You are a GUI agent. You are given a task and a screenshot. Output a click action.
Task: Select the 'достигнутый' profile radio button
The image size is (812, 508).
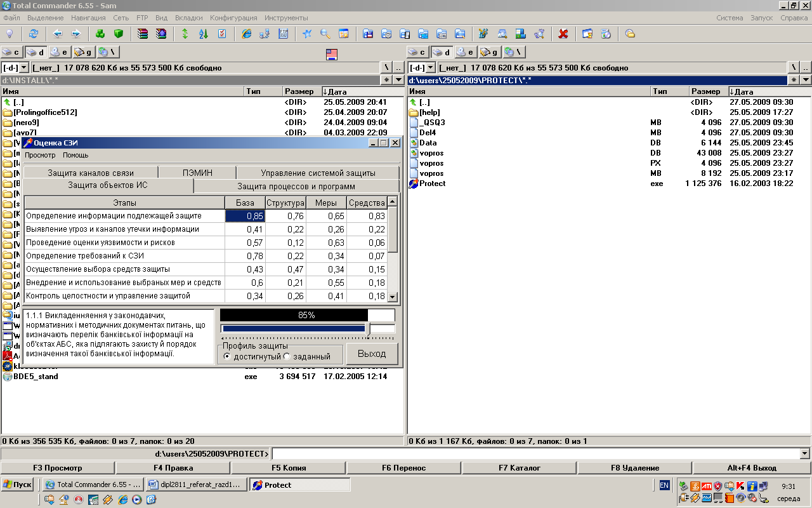[x=227, y=356]
